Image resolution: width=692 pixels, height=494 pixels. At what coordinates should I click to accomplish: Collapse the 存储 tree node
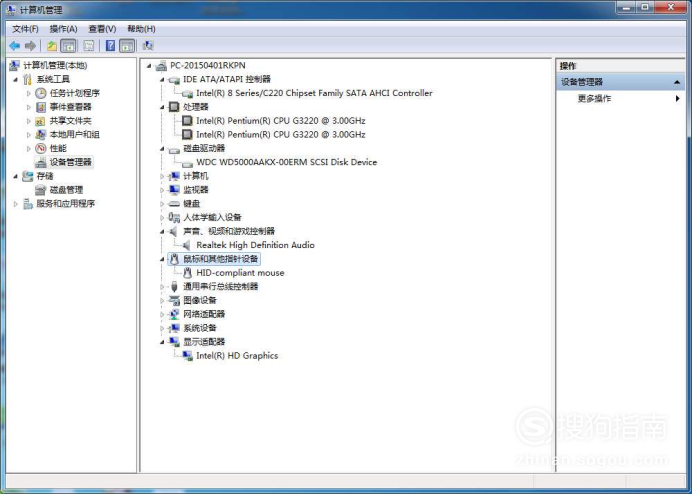[x=15, y=176]
